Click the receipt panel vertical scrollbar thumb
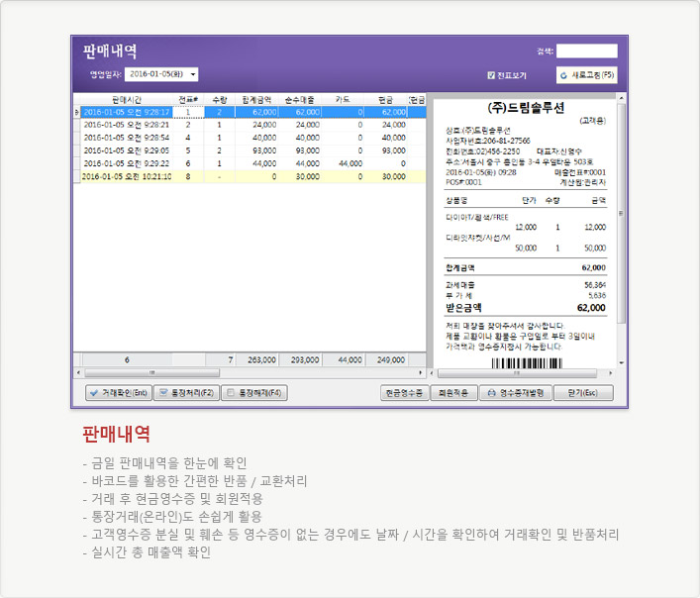Viewport: 700px width, 598px height. (621, 213)
